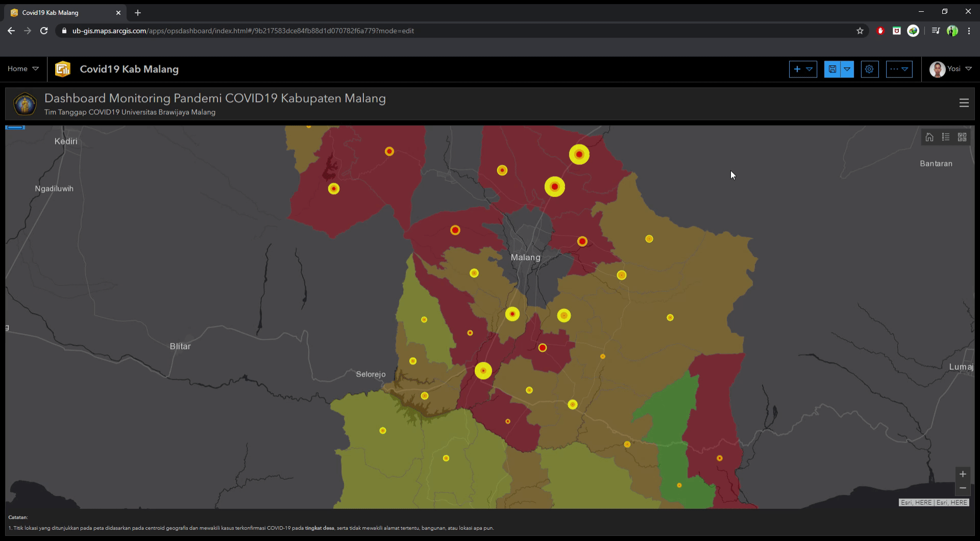Viewport: 980px width, 541px height.
Task: Go back to the previous page
Action: [11, 31]
